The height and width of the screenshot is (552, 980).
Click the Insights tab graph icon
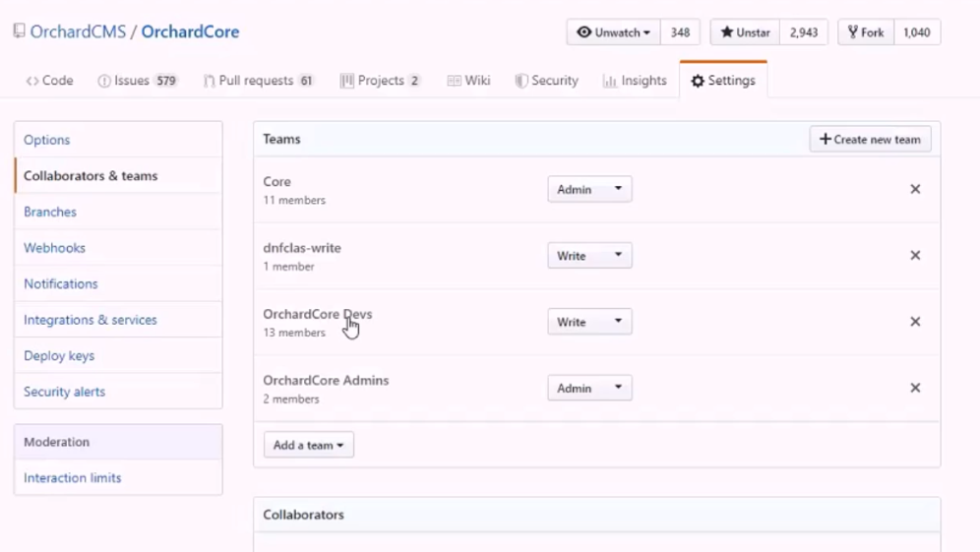coord(609,81)
